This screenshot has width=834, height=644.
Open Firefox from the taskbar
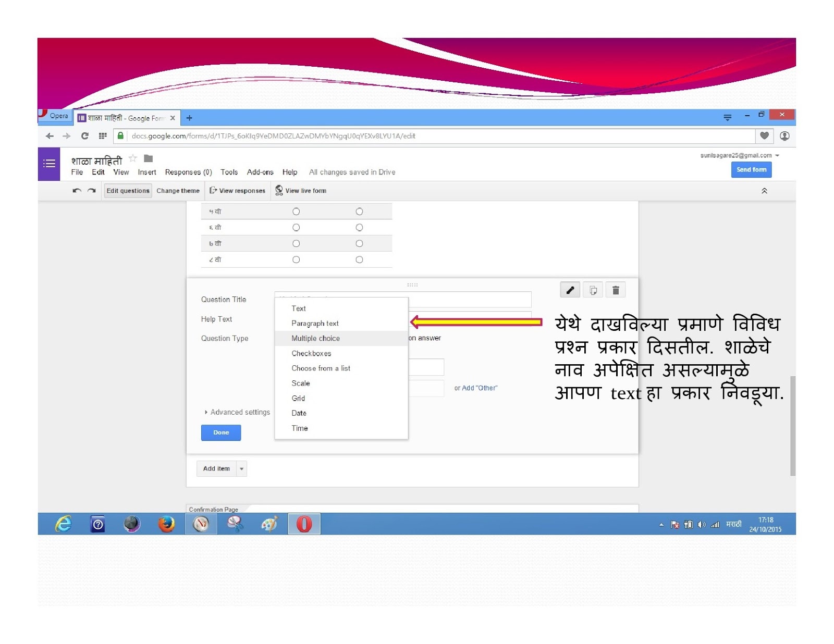[166, 524]
